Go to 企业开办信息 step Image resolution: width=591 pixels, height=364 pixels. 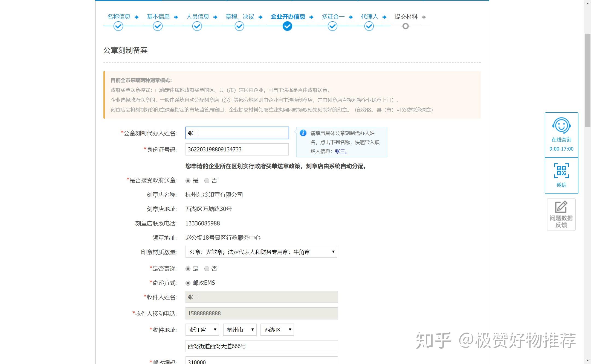coord(288,17)
